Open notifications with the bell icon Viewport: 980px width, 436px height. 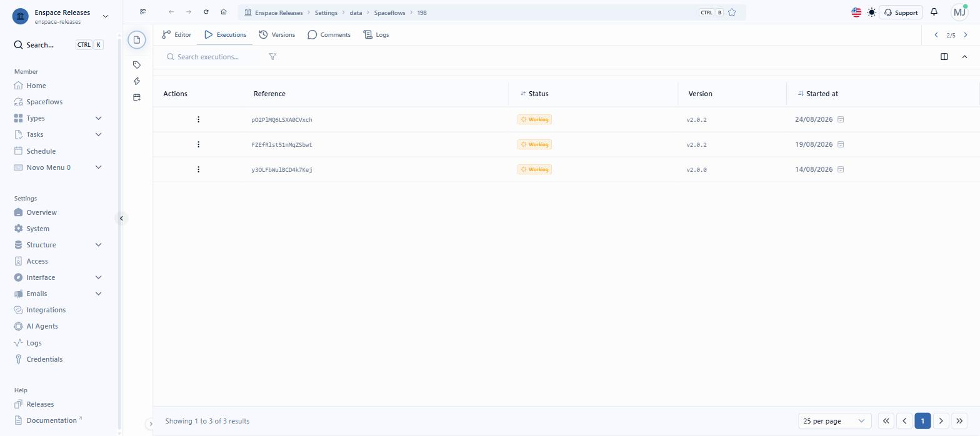click(x=934, y=12)
